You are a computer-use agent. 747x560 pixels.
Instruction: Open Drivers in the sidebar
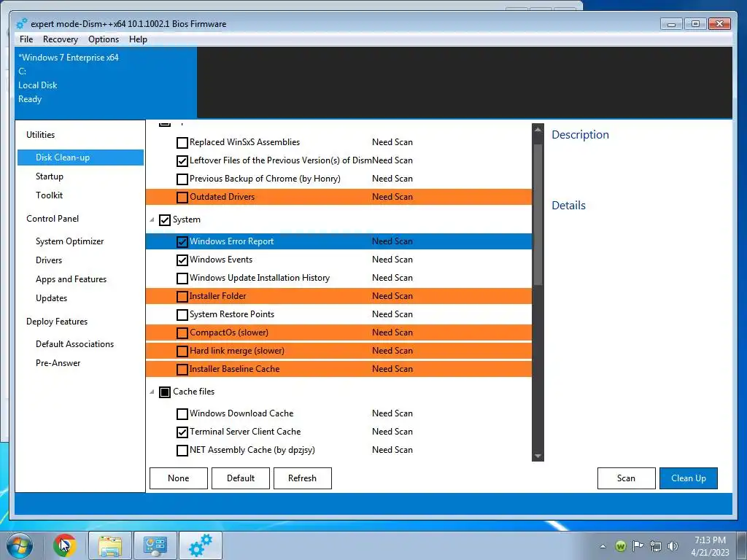point(49,260)
